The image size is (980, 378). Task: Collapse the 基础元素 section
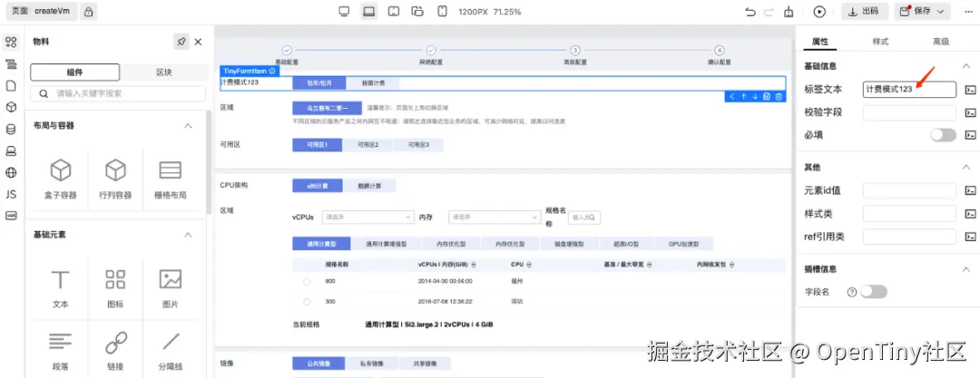tap(188, 235)
